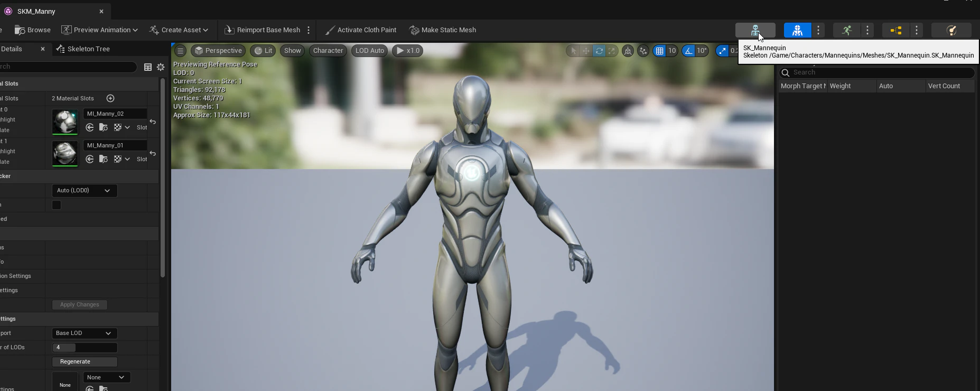980x391 pixels.
Task: Adjust the number of LODs slider
Action: point(85,348)
